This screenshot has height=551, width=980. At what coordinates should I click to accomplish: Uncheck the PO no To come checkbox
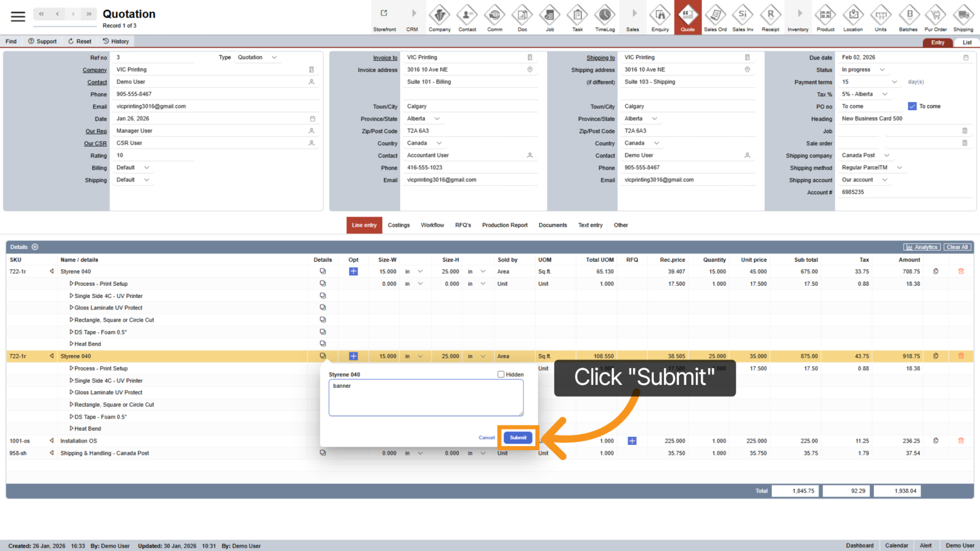[912, 106]
